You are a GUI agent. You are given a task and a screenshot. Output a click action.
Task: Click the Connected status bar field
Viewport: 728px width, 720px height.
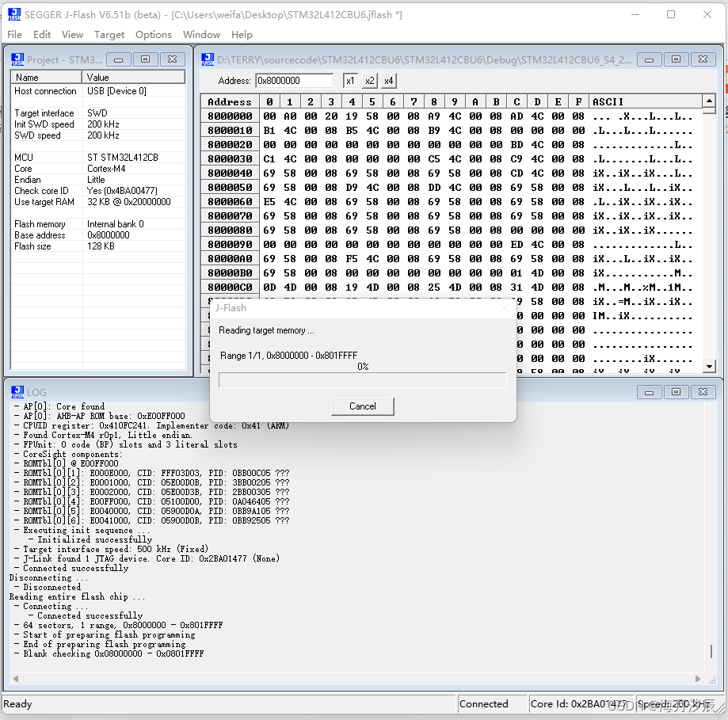click(x=493, y=703)
